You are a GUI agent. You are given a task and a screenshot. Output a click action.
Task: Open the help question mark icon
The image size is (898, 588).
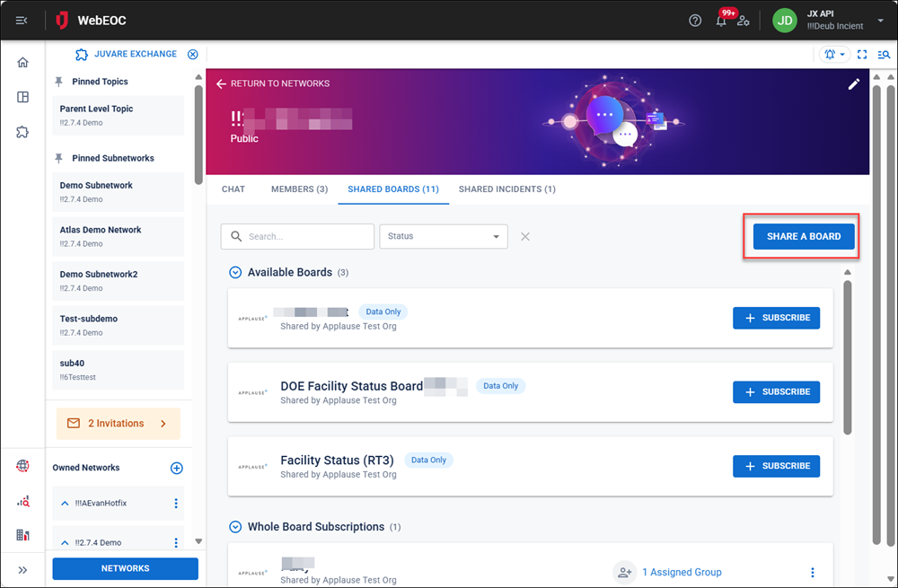point(695,21)
